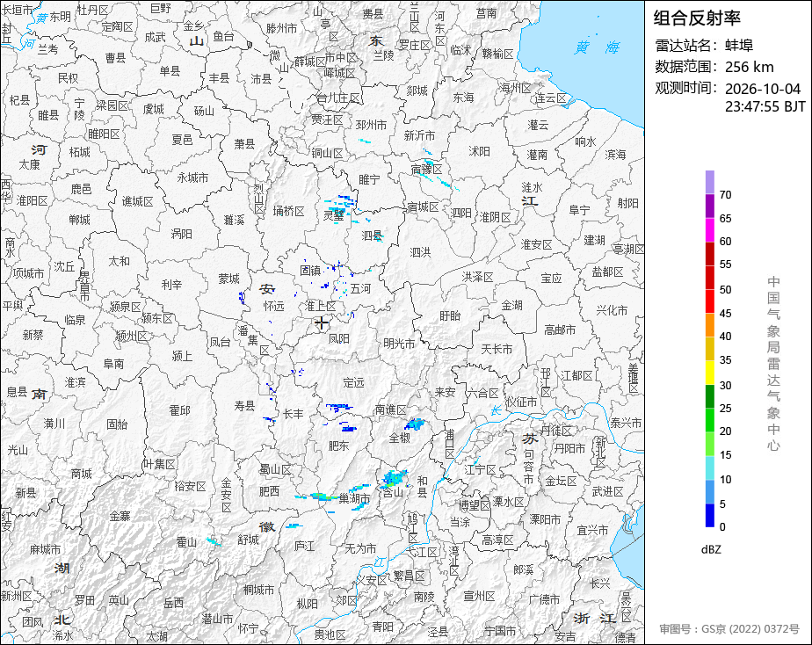Click the observation date 2026-10-04
The width and height of the screenshot is (812, 645).
[763, 89]
